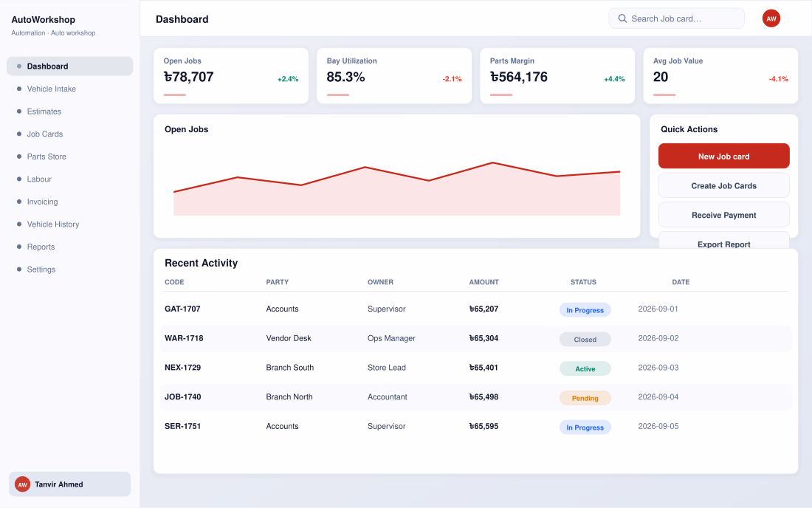Click the Recent Activity heading

click(201, 263)
